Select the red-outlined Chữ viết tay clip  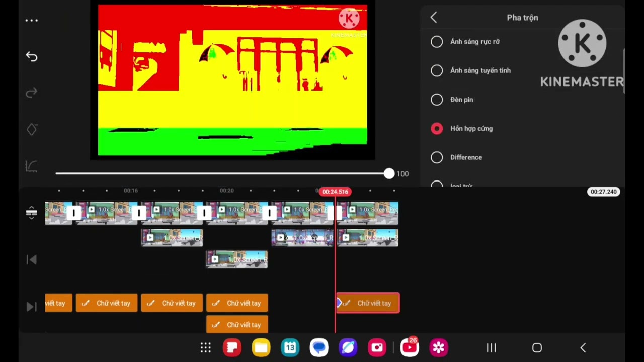[x=368, y=303]
